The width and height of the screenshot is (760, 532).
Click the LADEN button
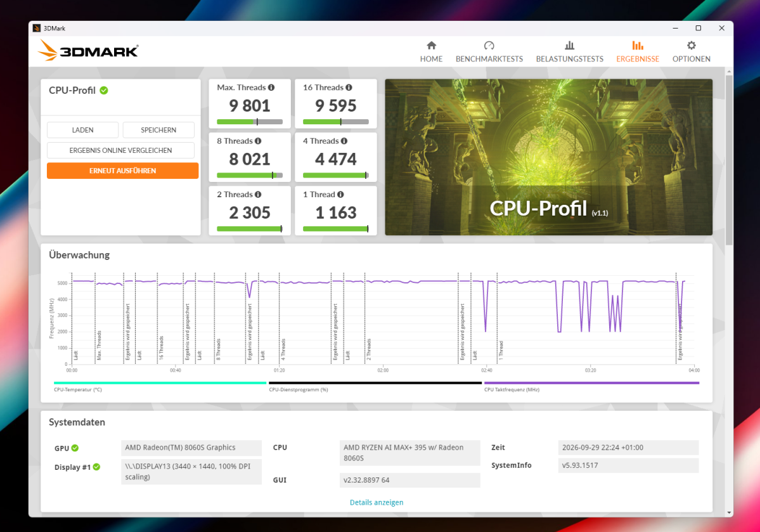click(x=82, y=130)
